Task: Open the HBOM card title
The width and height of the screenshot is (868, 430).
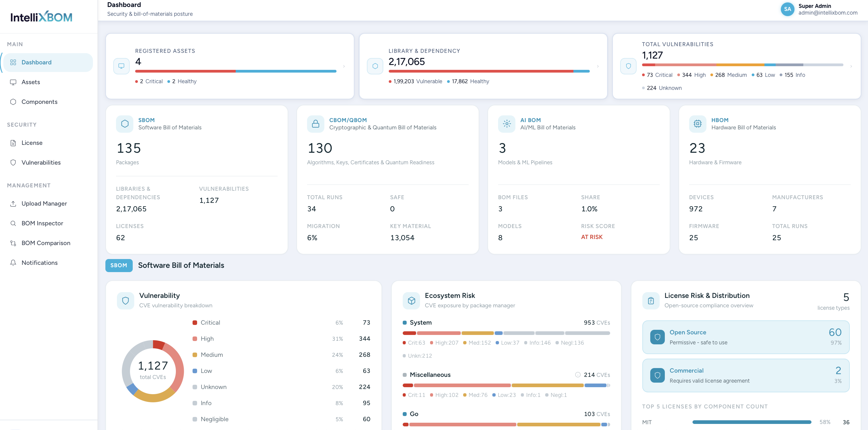Action: pos(720,120)
